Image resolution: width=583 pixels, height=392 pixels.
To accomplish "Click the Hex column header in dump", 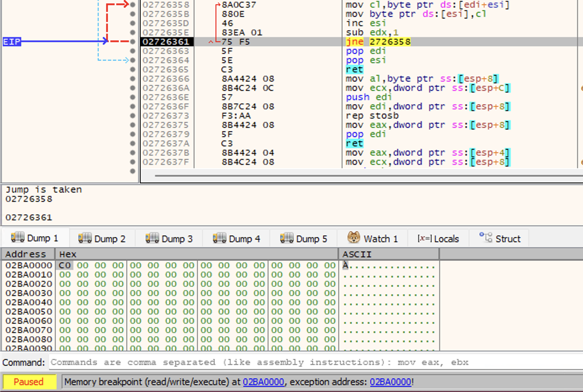I will [x=197, y=254].
